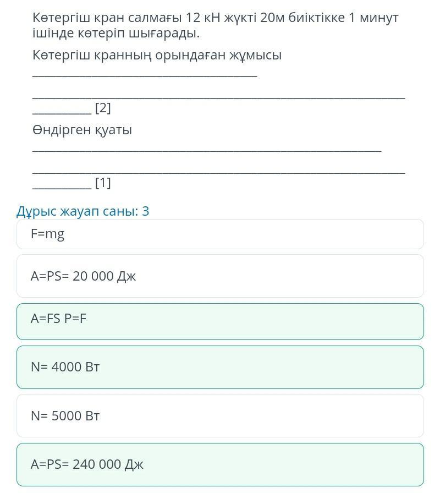This screenshot has height=504, width=440.
Task: Click the Өндірген қуаты label
Action: 82,130
